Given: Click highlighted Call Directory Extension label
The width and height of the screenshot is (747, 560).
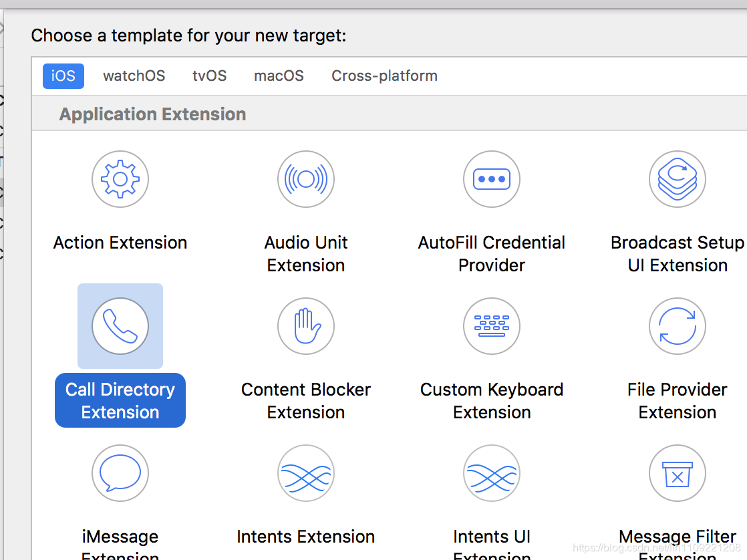Looking at the screenshot, I should (120, 400).
